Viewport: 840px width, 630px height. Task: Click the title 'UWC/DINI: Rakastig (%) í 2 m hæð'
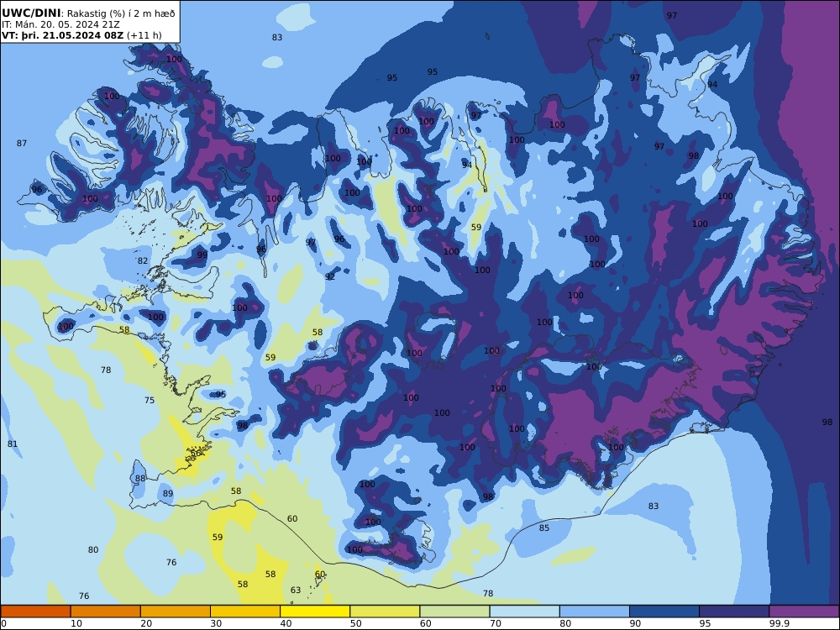pos(88,13)
